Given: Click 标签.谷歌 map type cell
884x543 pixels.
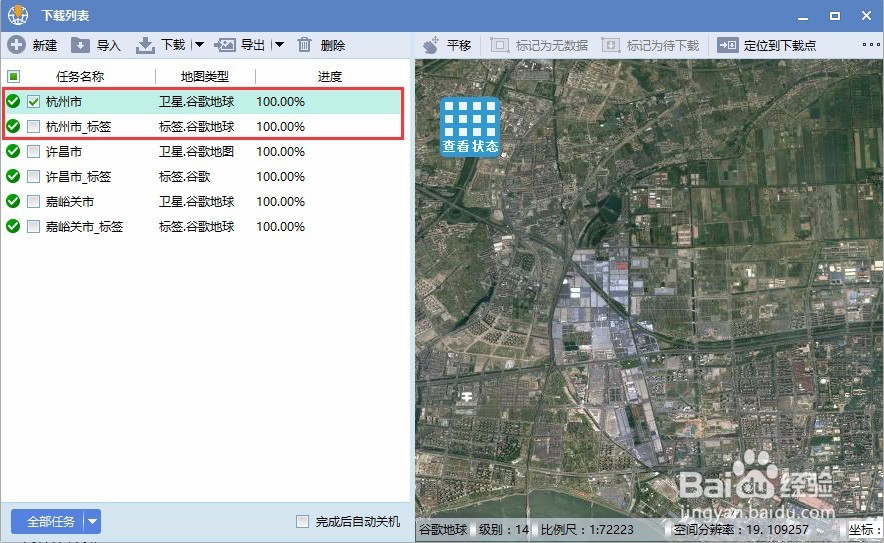Looking at the screenshot, I should coord(184,176).
